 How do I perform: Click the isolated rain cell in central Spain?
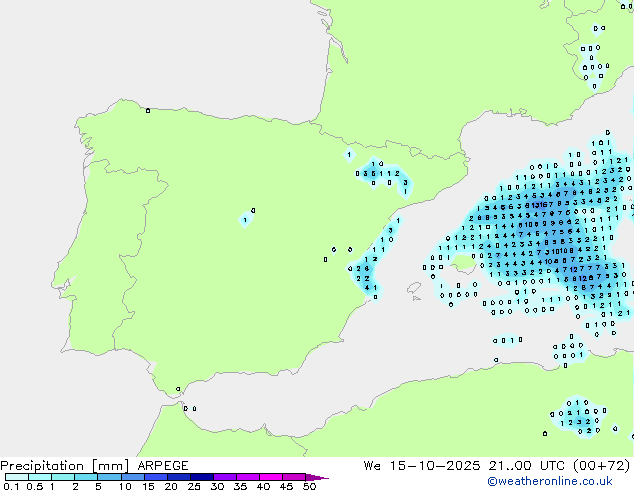[x=246, y=218]
